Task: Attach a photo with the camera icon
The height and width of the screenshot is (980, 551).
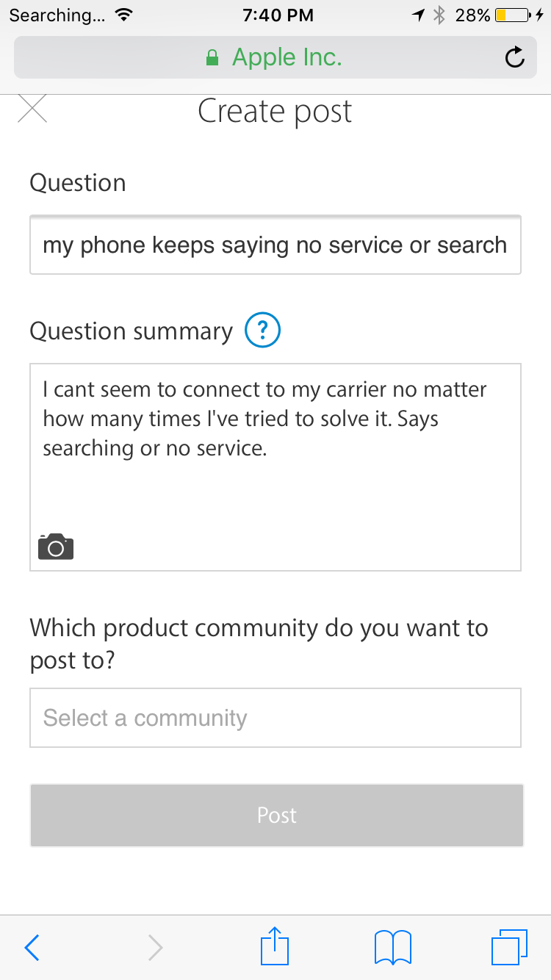Action: coord(56,547)
